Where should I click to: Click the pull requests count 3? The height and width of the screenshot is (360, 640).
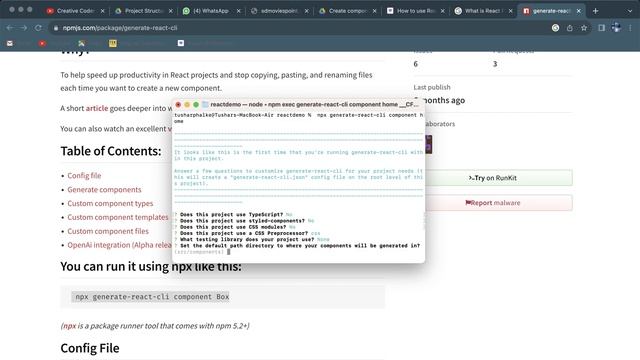tap(495, 64)
